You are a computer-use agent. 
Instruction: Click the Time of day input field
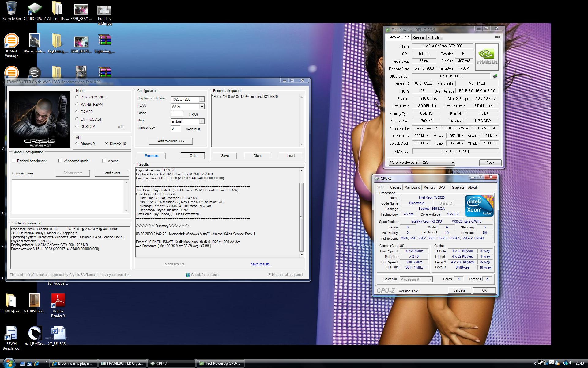(176, 128)
